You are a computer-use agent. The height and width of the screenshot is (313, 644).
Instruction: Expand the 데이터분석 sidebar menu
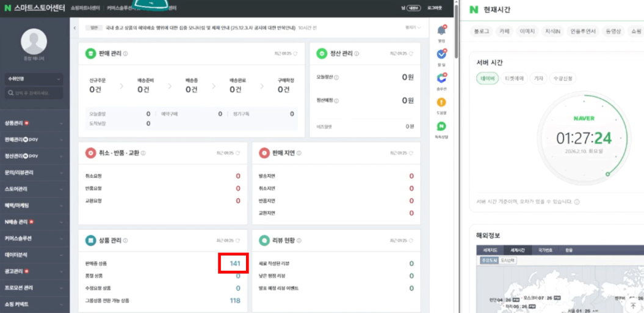(x=34, y=254)
